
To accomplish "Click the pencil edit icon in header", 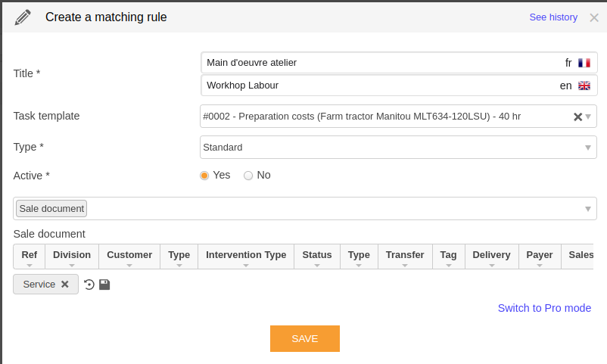I will 23,18.
